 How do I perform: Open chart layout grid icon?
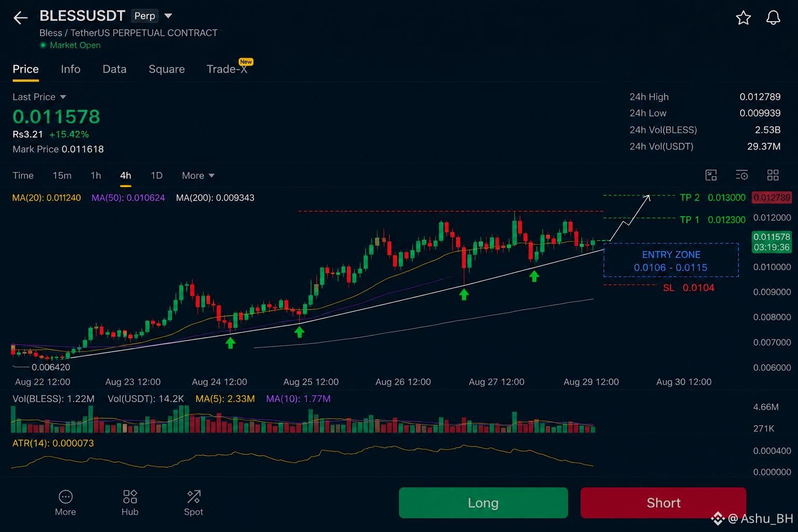[773, 175]
